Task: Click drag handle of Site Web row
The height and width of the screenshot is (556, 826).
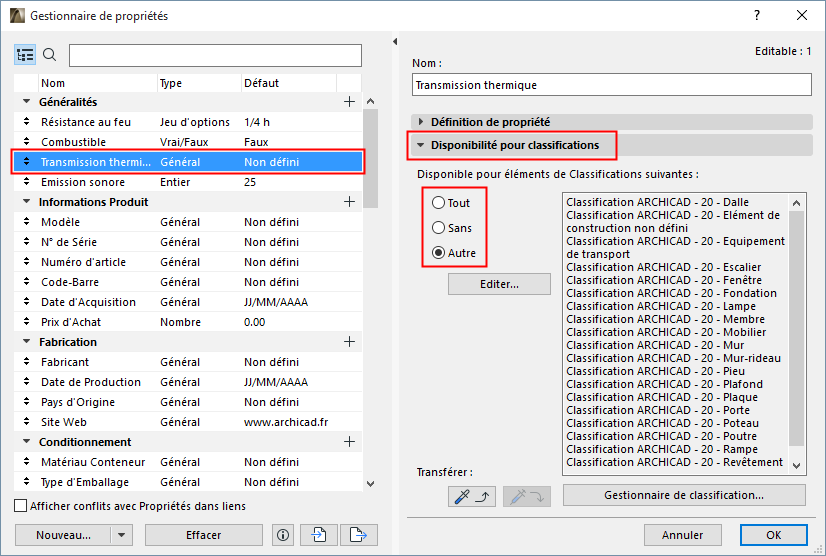Action: [x=26, y=422]
